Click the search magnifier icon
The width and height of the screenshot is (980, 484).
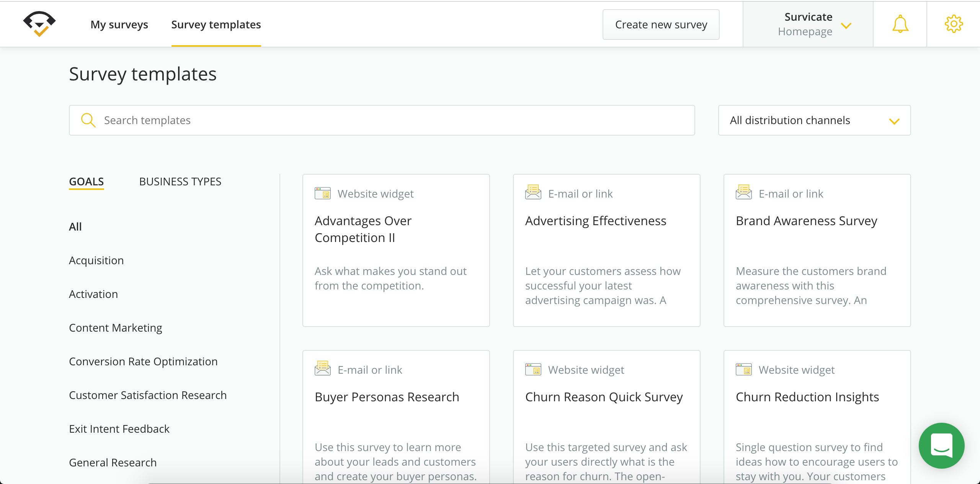(x=88, y=120)
